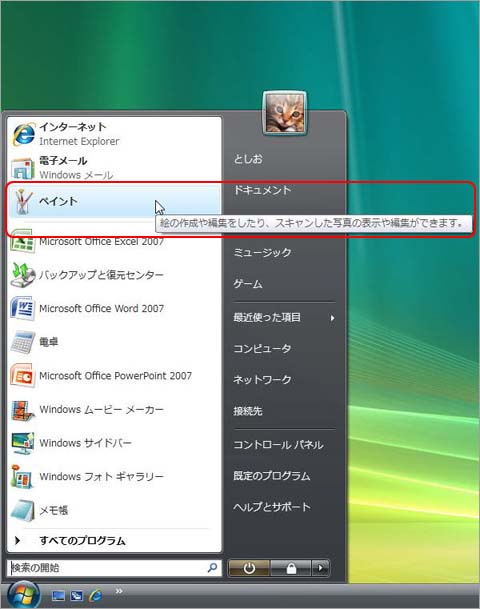This screenshot has height=609, width=480.
Task: Click Show Desktop quick launch icon
Action: 58,595
